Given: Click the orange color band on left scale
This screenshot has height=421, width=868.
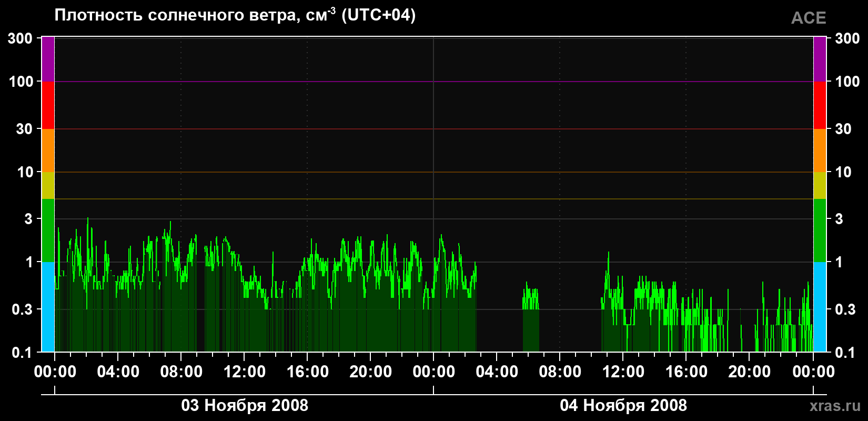Looking at the screenshot, I should (48, 151).
